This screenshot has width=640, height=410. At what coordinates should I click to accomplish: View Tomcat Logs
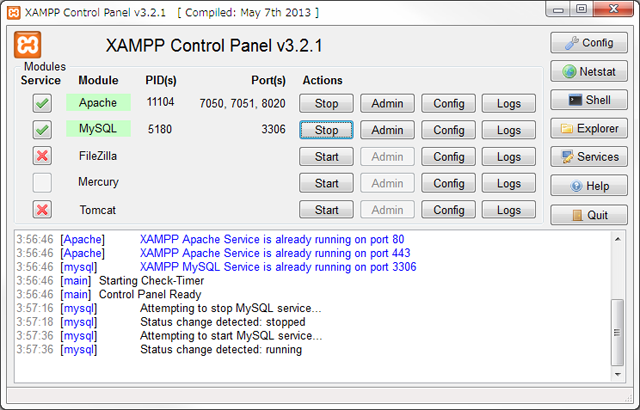(509, 210)
